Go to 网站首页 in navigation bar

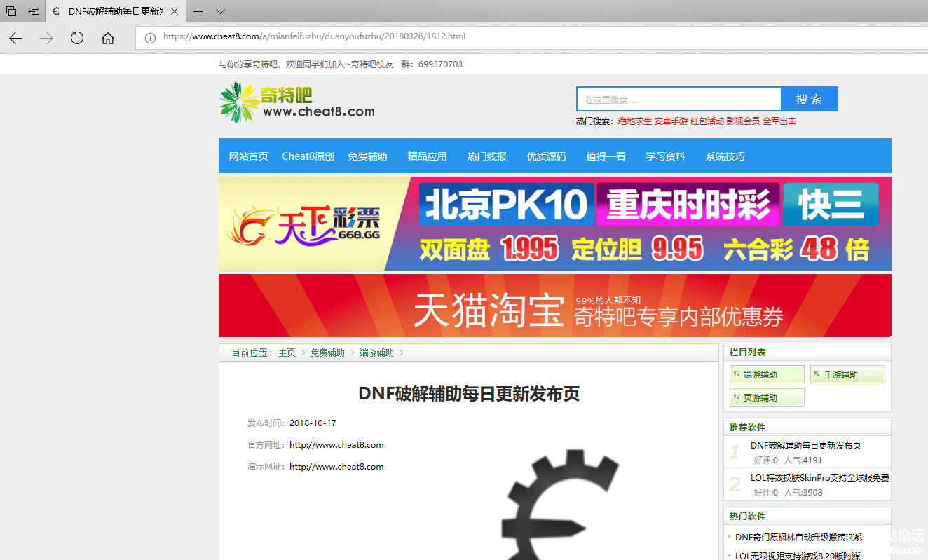[249, 156]
